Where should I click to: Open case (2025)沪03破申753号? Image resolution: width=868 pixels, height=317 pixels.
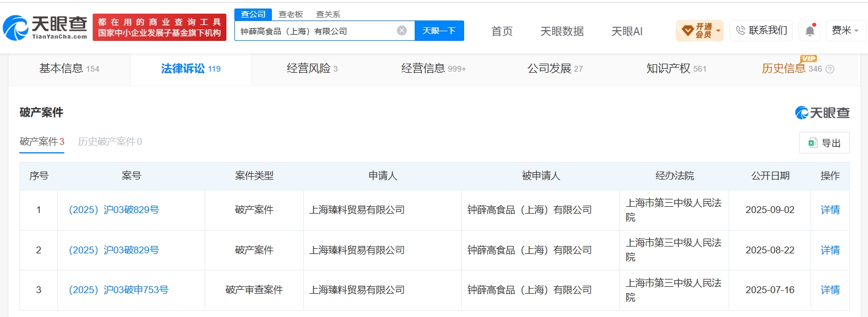click(119, 290)
